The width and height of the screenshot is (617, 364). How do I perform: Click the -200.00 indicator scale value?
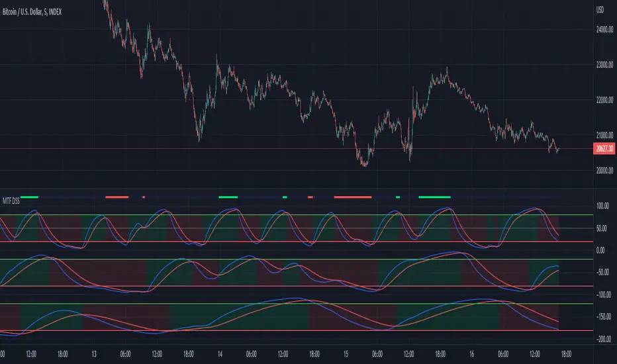click(604, 339)
